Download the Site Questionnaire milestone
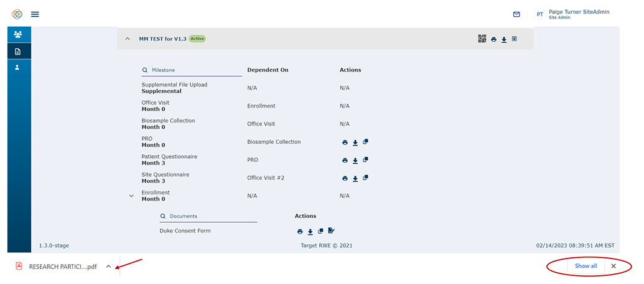 (355, 179)
